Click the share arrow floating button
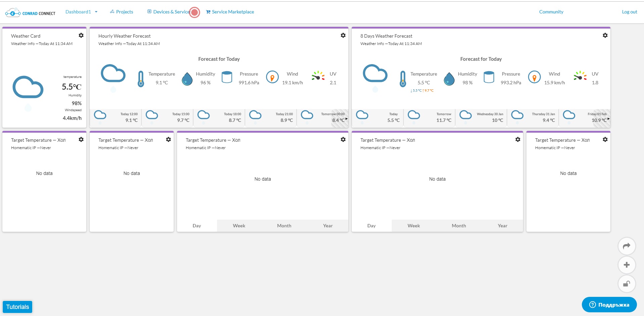The width and height of the screenshot is (644, 316). 627,246
